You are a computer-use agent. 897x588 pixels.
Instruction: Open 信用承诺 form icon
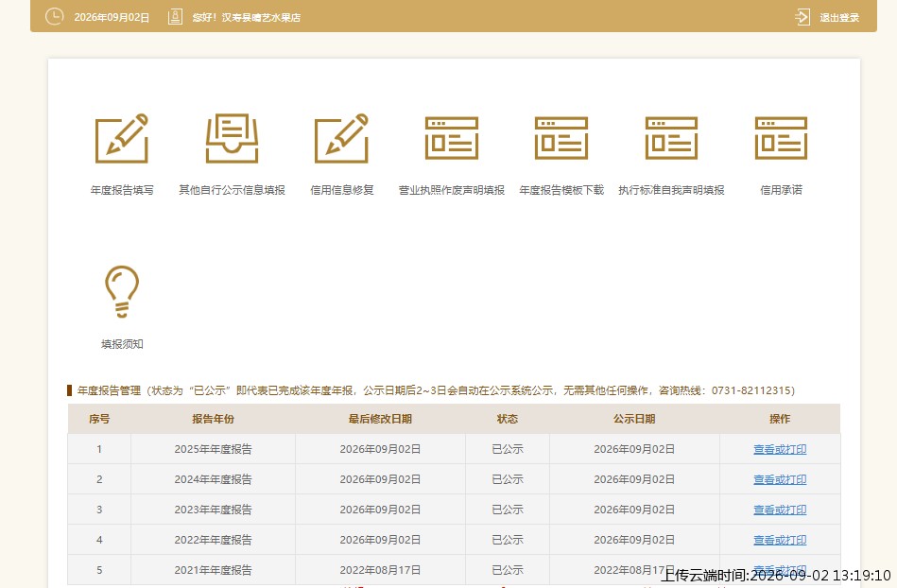[x=781, y=138]
